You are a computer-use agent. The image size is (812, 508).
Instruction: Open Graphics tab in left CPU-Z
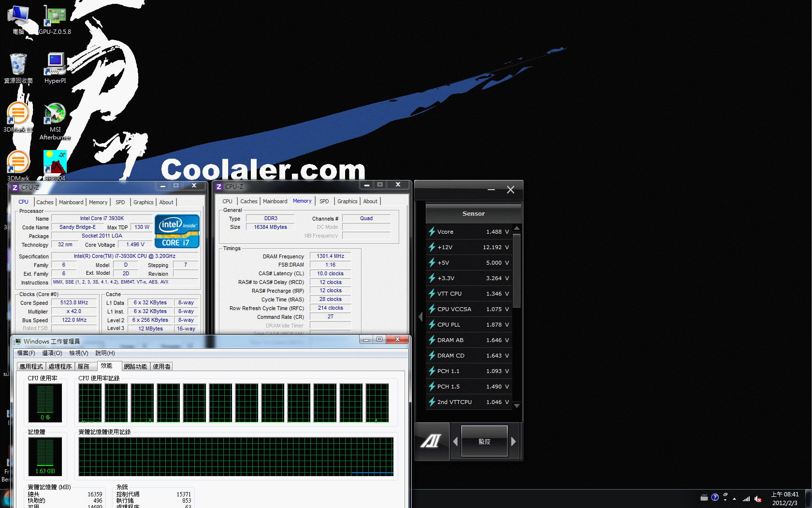[x=144, y=202]
